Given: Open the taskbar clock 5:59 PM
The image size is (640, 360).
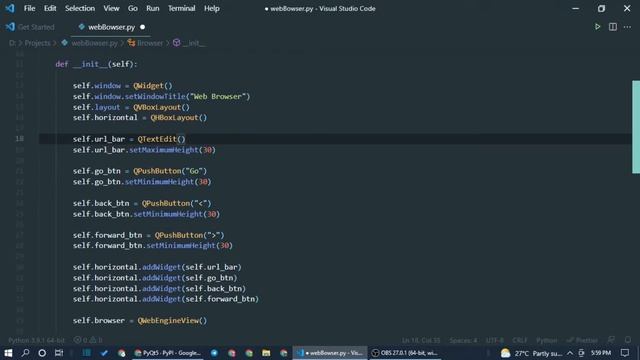Looking at the screenshot, I should coord(601,353).
